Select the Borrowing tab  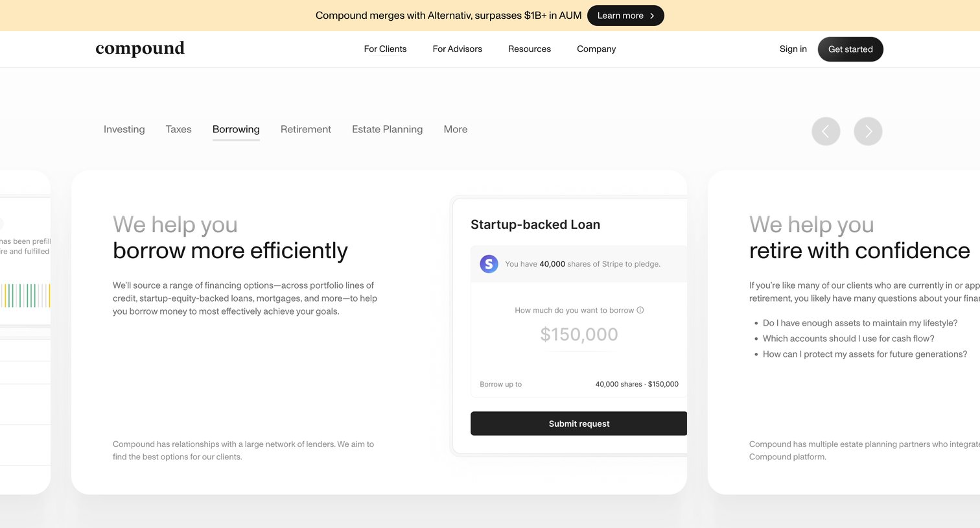[x=236, y=130]
